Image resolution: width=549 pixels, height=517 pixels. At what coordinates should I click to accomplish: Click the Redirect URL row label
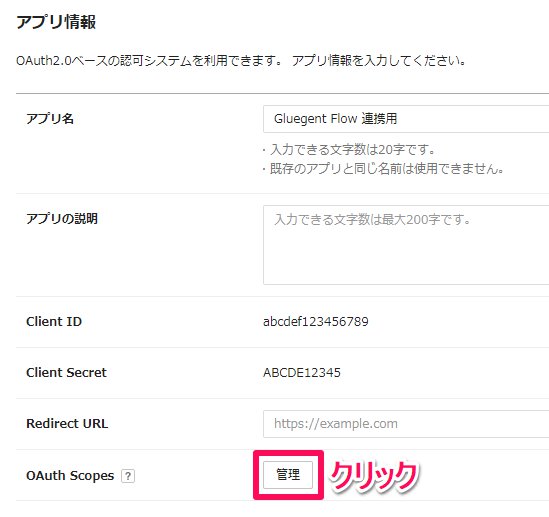click(x=67, y=424)
